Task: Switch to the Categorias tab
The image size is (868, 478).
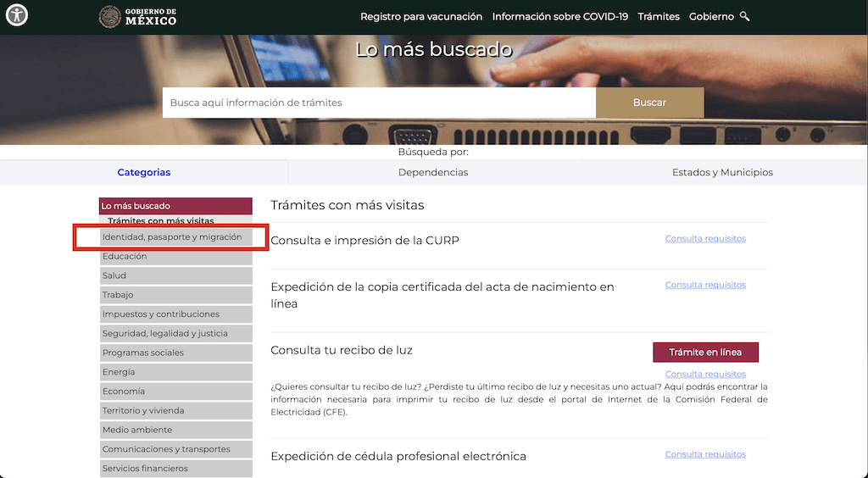Action: pos(144,173)
